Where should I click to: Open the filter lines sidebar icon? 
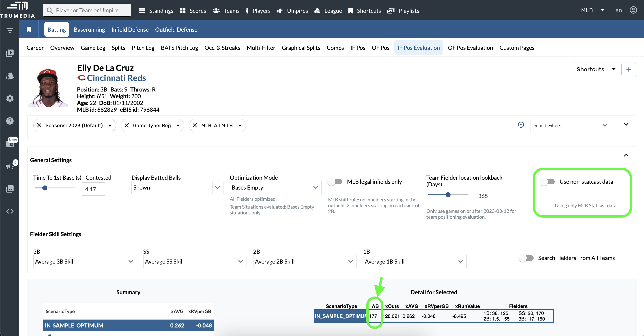10,31
